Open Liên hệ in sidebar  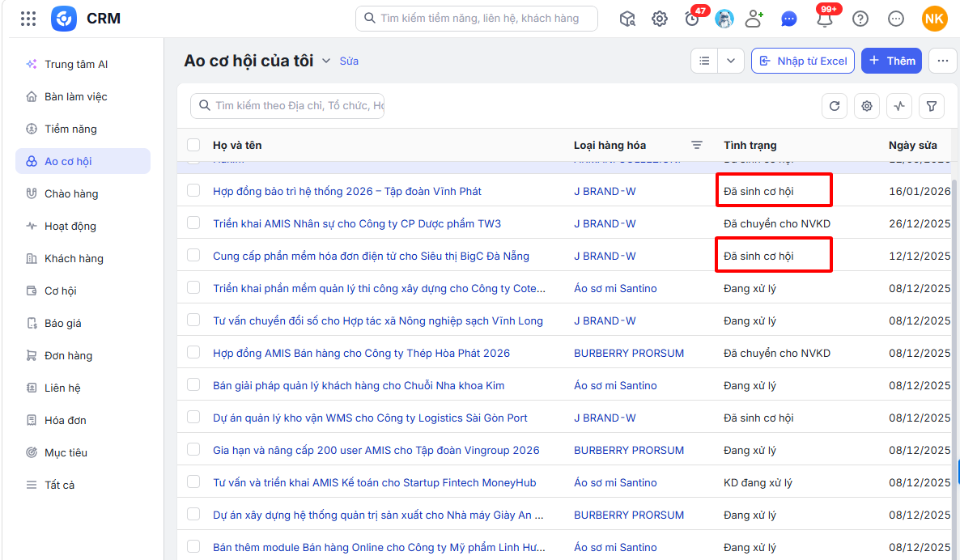click(x=83, y=388)
